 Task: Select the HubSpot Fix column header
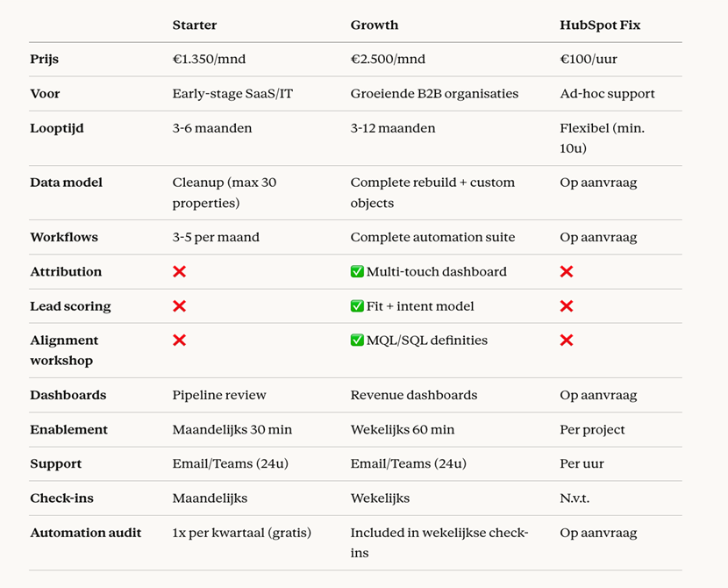coord(600,25)
